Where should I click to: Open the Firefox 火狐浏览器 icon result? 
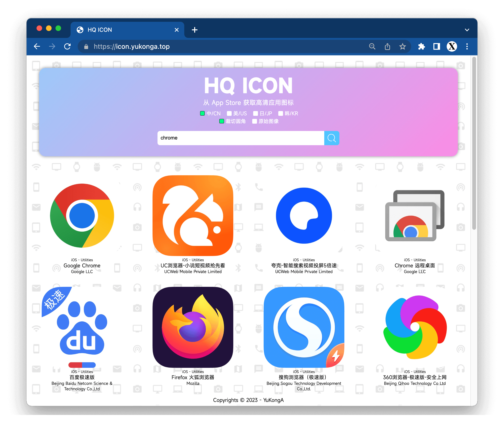click(193, 327)
